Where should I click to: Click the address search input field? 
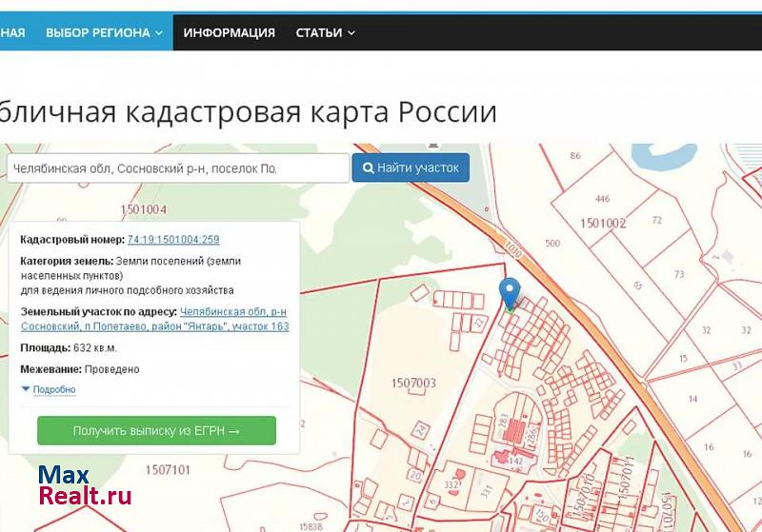(177, 168)
